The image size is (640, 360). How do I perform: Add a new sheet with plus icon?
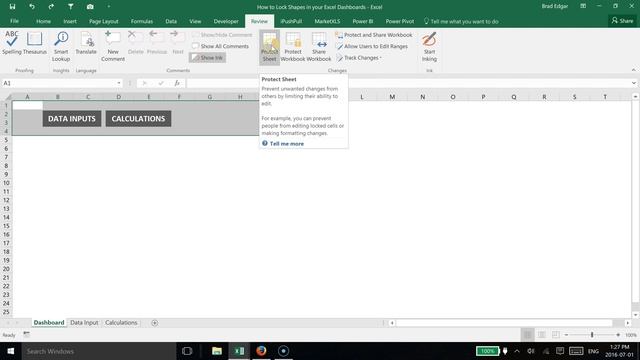coord(154,323)
